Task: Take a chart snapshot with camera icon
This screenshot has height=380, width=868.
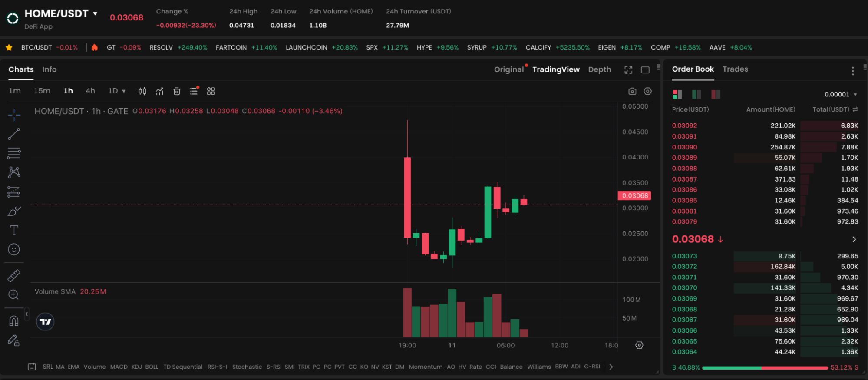Action: point(632,91)
